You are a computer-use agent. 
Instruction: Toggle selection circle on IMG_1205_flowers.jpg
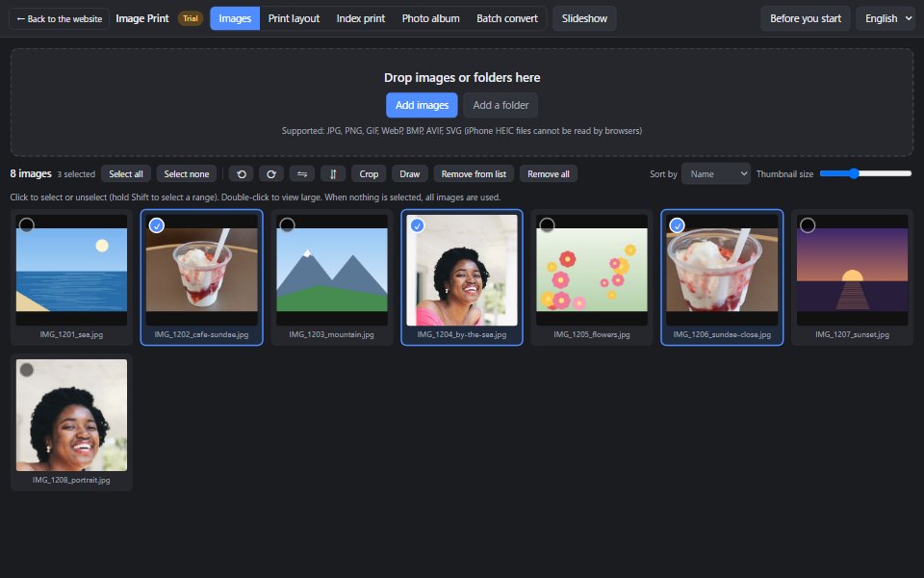547,224
